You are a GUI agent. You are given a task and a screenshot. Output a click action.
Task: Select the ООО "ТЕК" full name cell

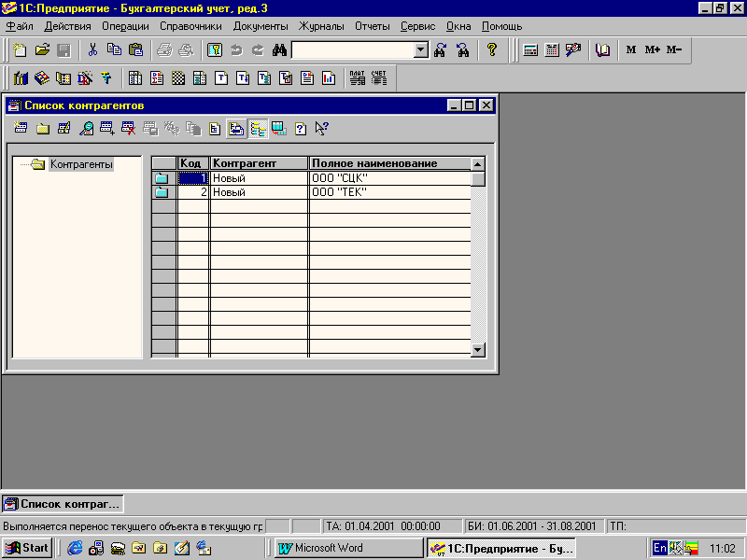click(x=390, y=192)
